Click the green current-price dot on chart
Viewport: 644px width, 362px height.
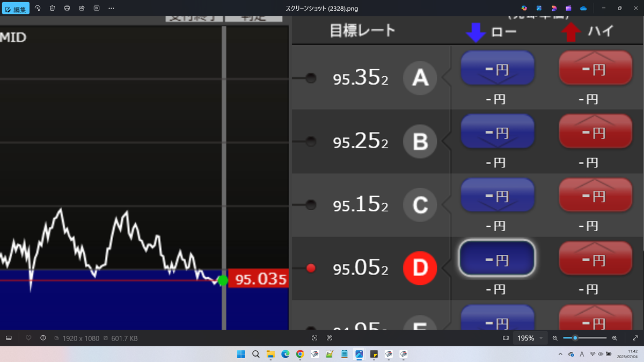pyautogui.click(x=223, y=280)
